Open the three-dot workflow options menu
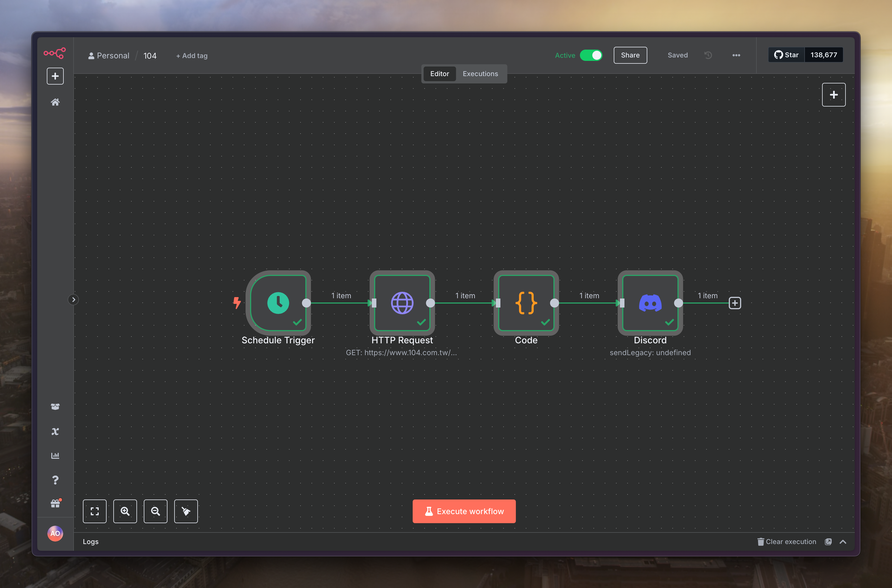Image resolution: width=892 pixels, height=588 pixels. coord(736,55)
